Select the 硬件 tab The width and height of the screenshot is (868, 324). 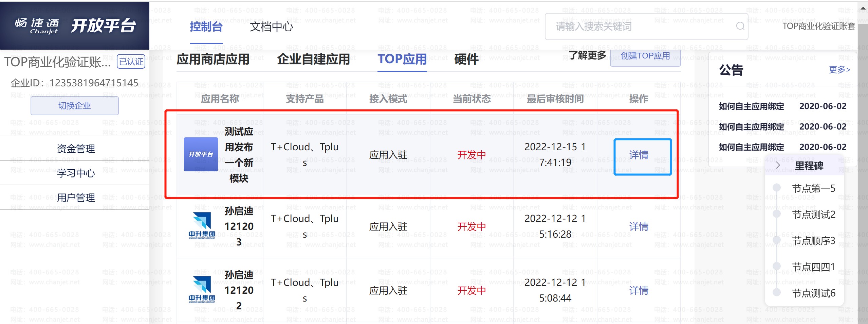tap(466, 59)
